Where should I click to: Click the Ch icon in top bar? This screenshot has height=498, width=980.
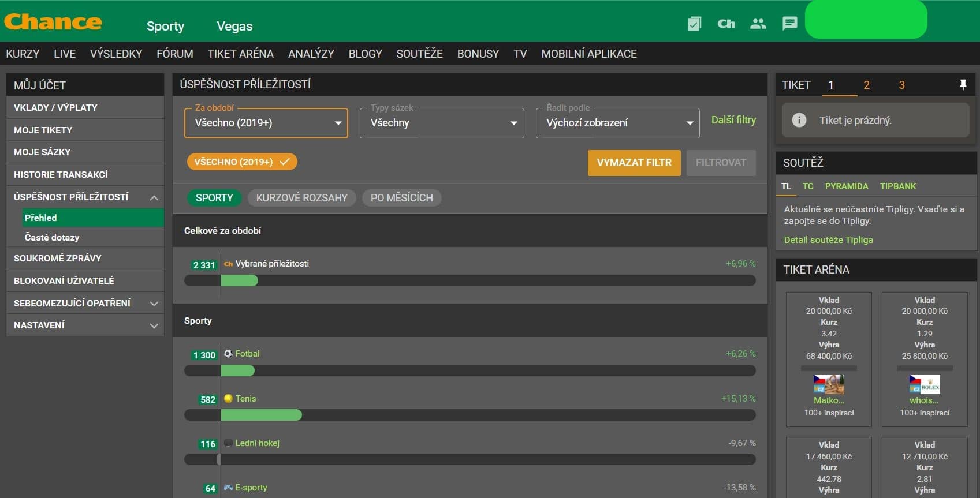[726, 24]
